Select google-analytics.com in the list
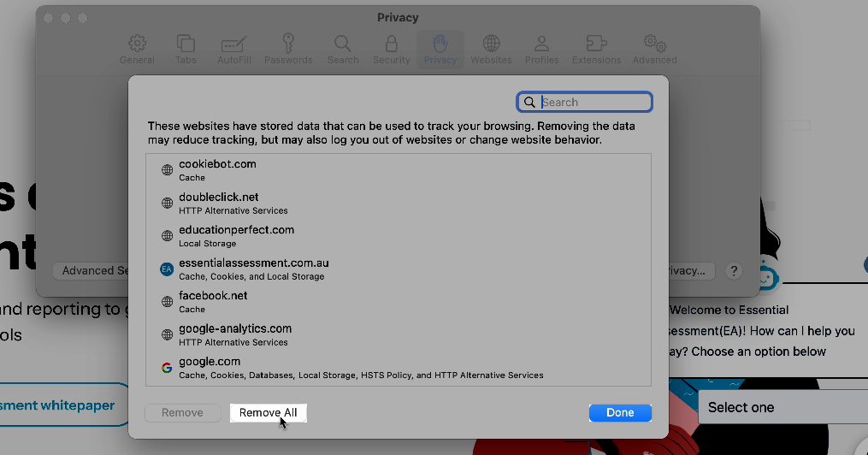The image size is (868, 455). 399,335
